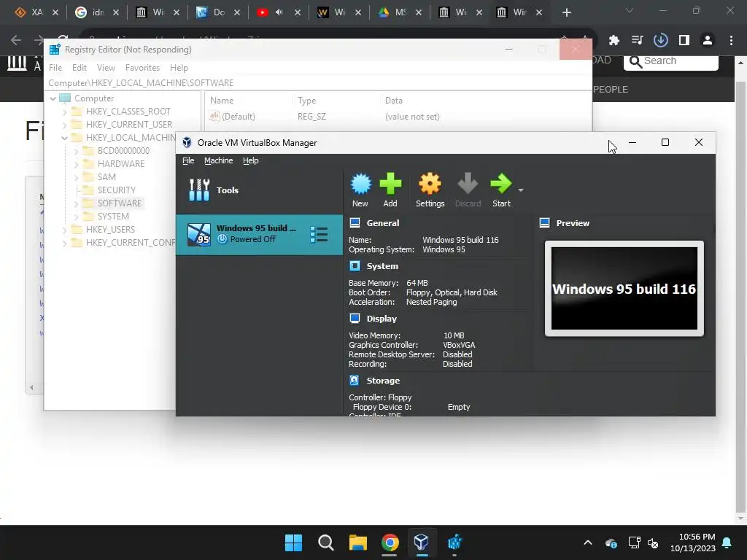Screen dimensions: 747x560
Task: Expand the HARDWARE key
Action: [x=76, y=164]
